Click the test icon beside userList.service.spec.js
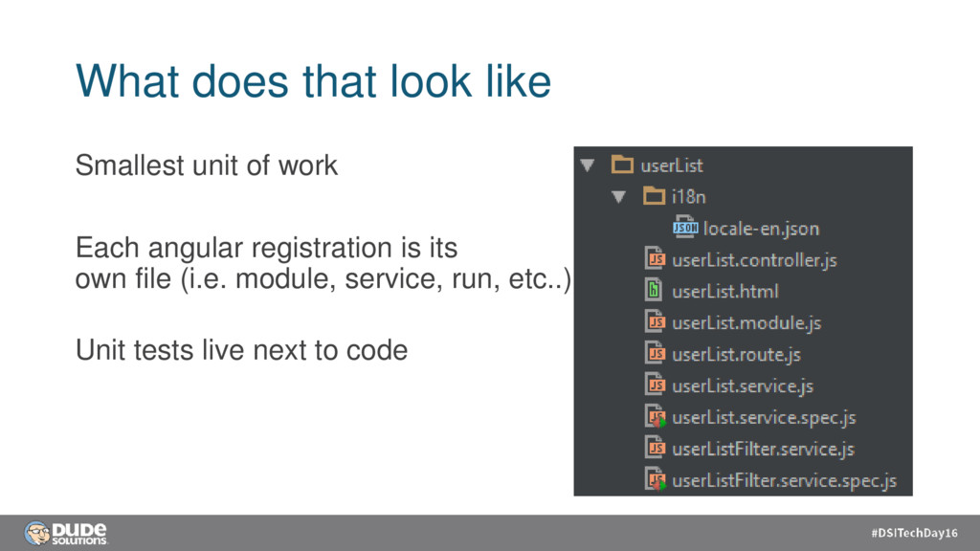The image size is (980, 551). [655, 416]
